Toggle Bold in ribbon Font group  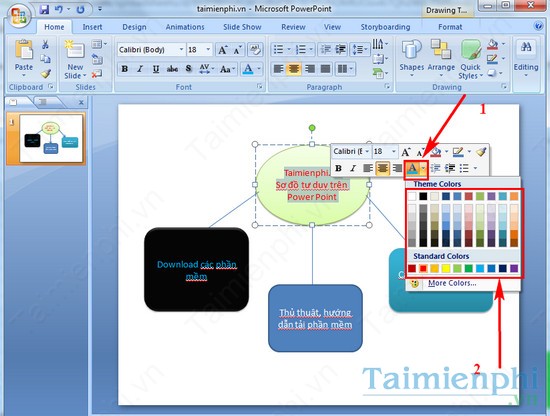[x=124, y=69]
